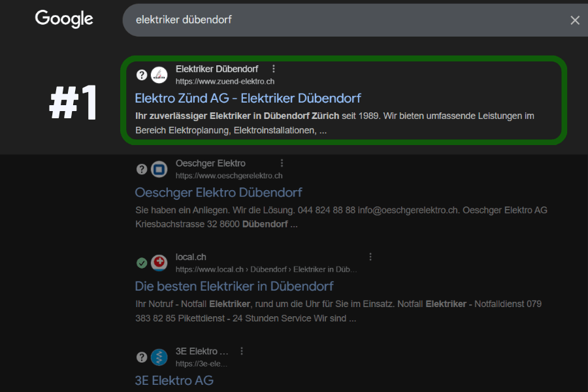Click the Oeschger Elektro favicon
Screen dimensions: 588x392
coord(159,169)
